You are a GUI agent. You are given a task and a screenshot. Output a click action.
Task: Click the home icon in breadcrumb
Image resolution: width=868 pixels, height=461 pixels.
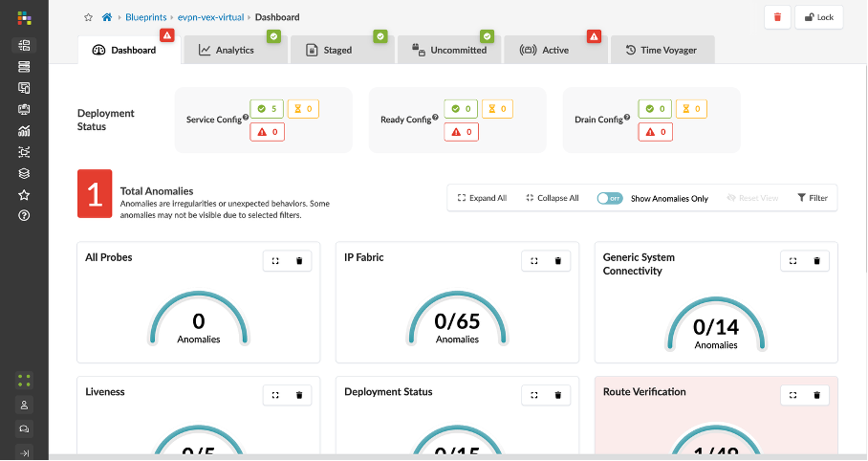click(107, 17)
